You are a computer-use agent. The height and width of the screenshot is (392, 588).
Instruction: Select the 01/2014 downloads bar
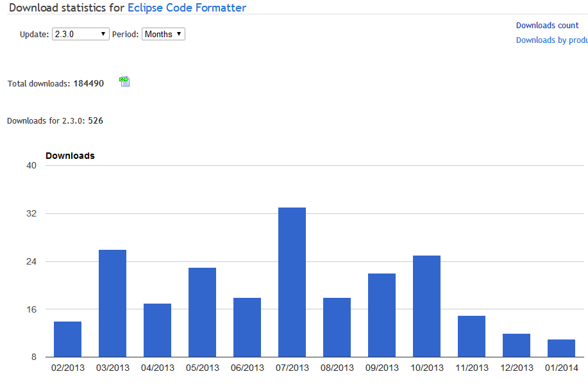561,348
